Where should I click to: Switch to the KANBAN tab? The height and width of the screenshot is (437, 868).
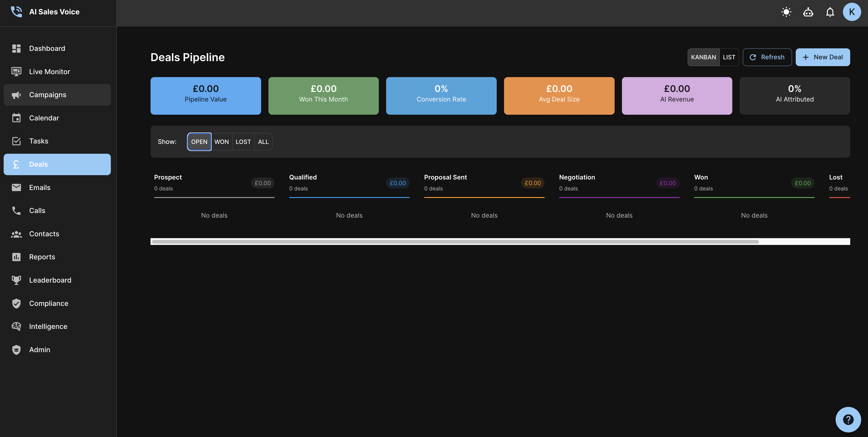(703, 57)
